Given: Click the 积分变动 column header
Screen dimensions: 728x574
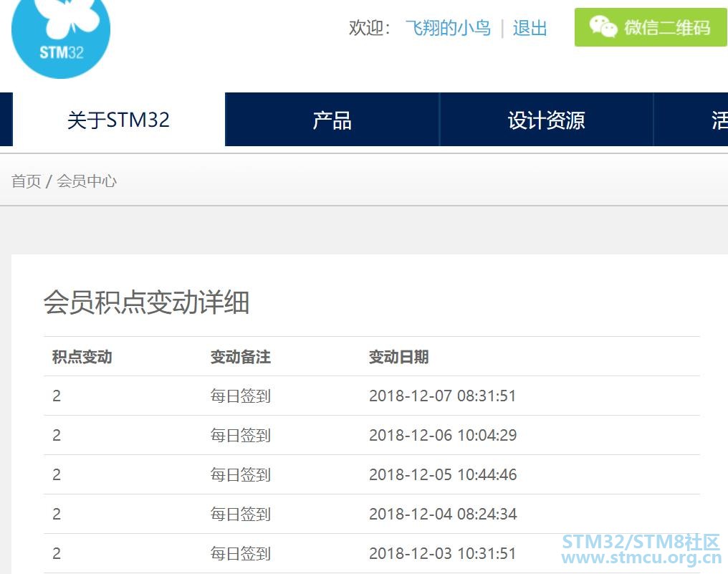Looking at the screenshot, I should 82,357.
